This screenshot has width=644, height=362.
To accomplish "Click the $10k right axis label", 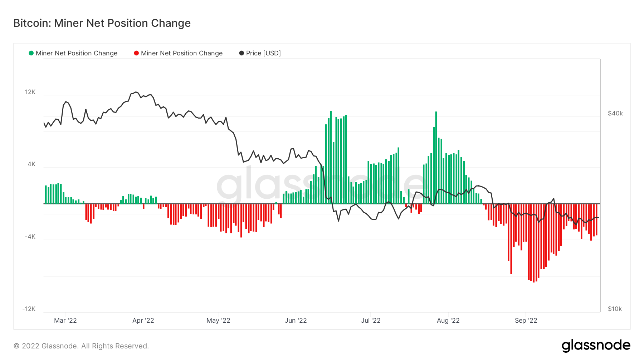I will pos(615,309).
